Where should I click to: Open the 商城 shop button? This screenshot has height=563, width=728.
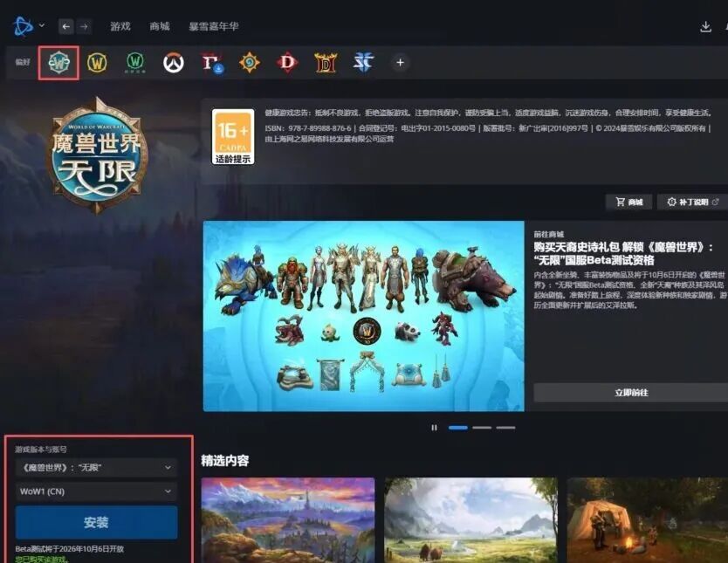(629, 202)
